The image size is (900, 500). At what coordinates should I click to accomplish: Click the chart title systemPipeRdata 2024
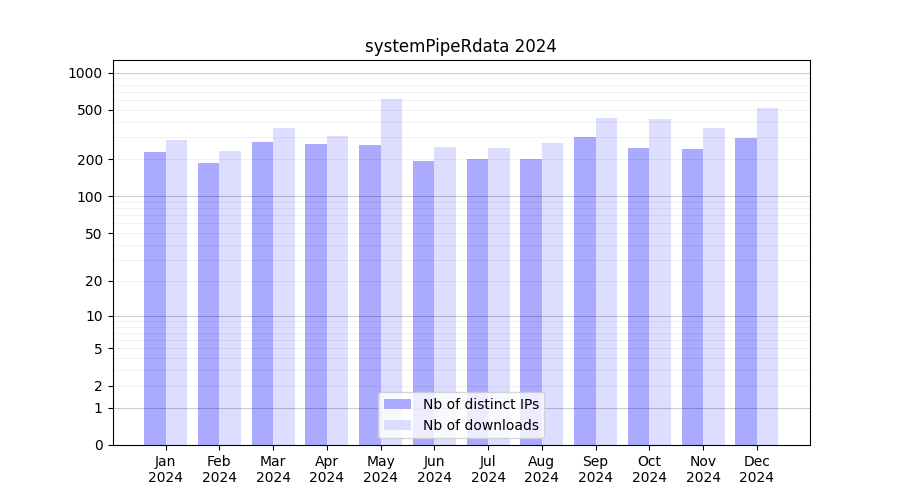click(460, 46)
